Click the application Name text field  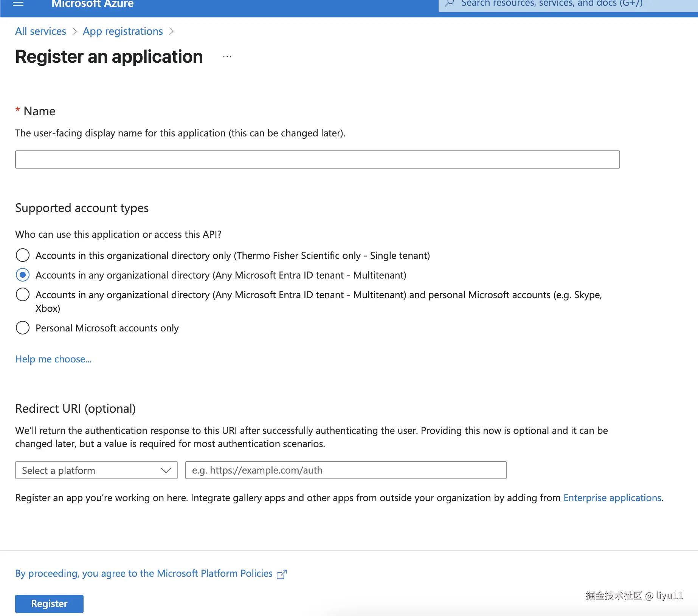[317, 159]
